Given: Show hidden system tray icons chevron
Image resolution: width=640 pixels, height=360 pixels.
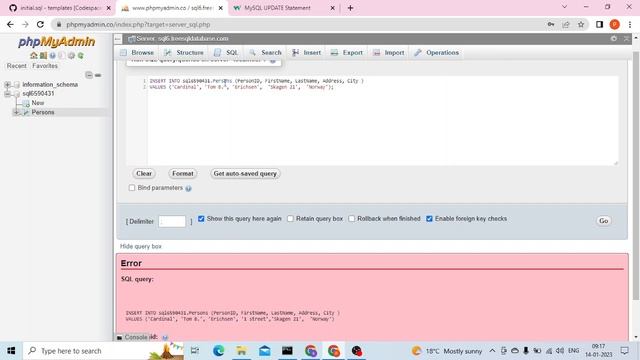Looking at the screenshot, I should pyautogui.click(x=492, y=351).
